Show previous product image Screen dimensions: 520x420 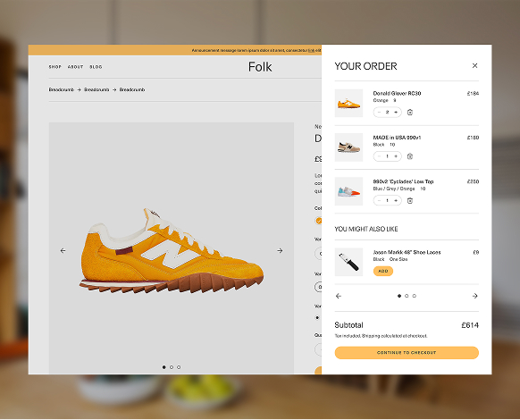(x=63, y=251)
